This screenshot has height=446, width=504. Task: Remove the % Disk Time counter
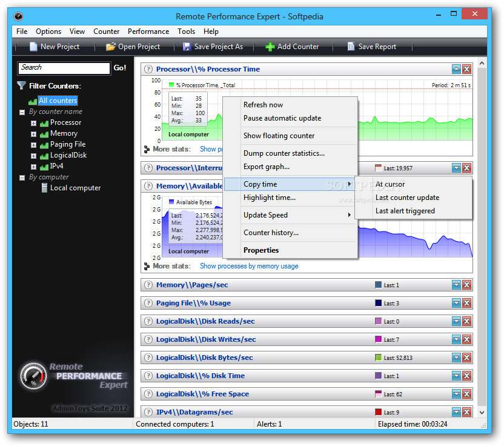point(466,375)
